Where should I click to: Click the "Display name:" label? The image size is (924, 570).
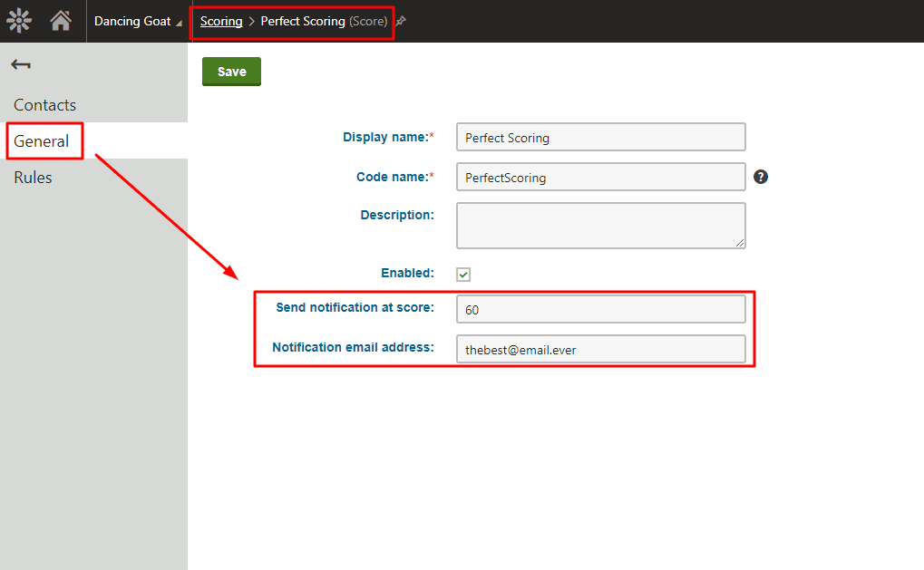click(x=388, y=137)
